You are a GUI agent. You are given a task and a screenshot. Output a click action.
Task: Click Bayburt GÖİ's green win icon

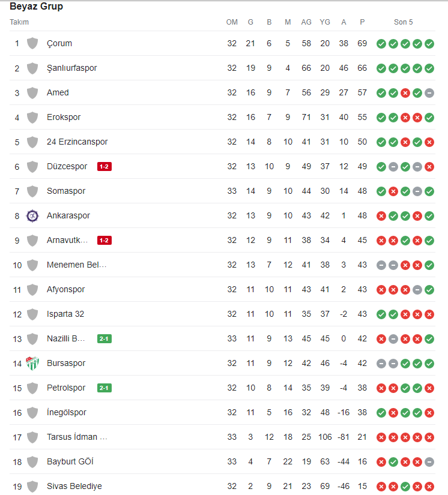coord(393,462)
